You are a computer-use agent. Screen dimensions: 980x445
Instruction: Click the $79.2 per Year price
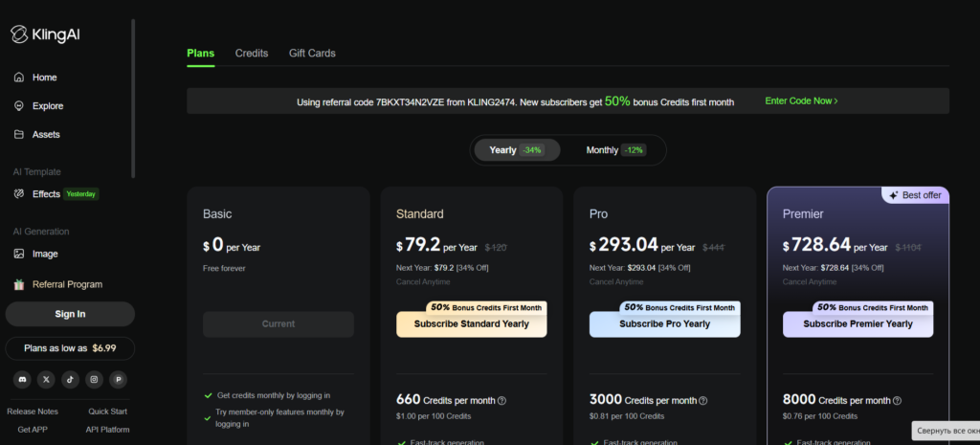[436, 246]
